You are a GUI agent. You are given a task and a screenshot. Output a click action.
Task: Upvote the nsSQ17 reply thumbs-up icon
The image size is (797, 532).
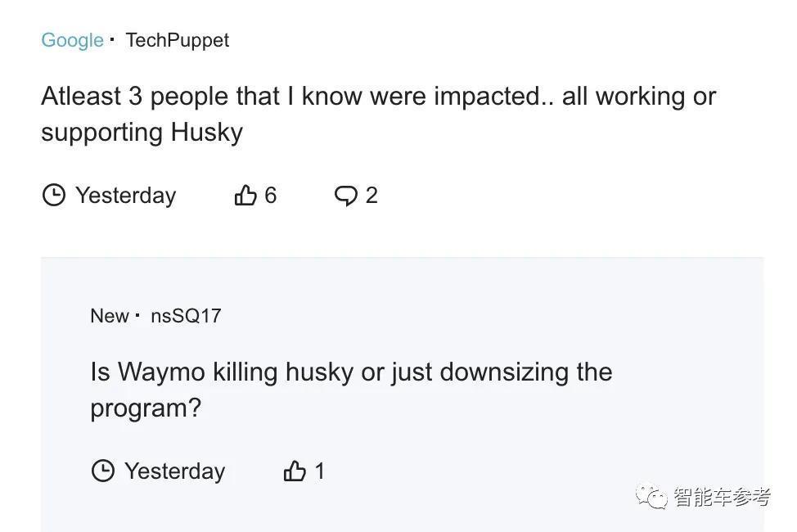pos(294,471)
